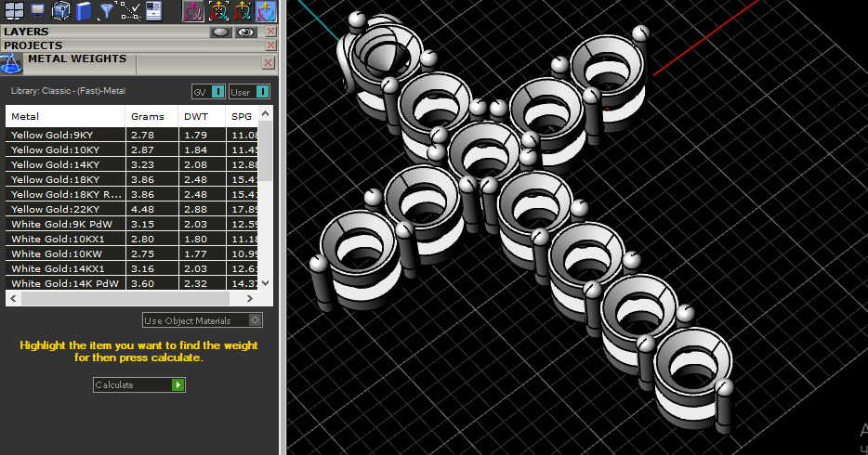Click the green arrow on Calculate button
The width and height of the screenshot is (868, 455).
coord(178,384)
